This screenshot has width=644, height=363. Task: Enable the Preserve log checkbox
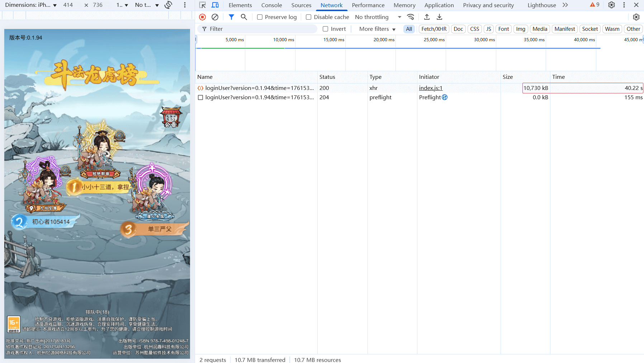260,17
